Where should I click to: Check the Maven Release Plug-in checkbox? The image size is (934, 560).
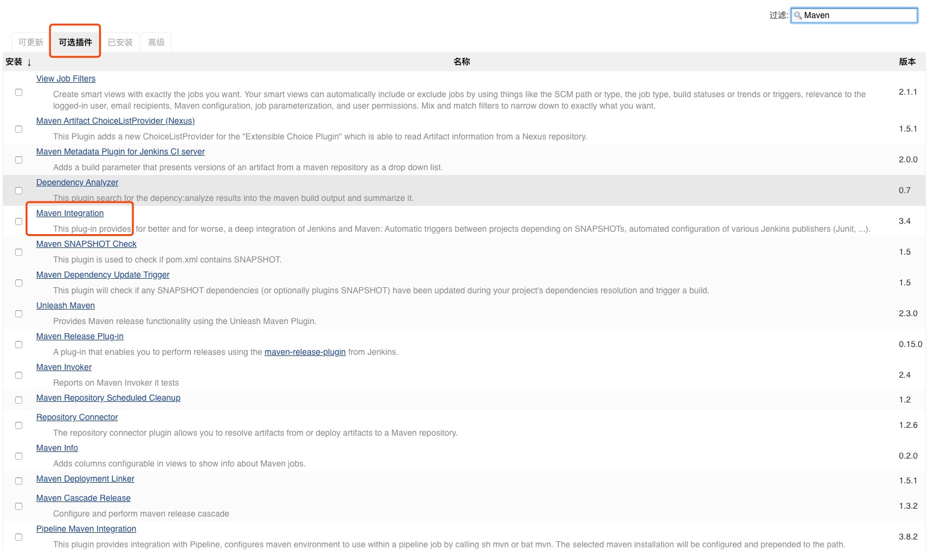click(x=19, y=345)
